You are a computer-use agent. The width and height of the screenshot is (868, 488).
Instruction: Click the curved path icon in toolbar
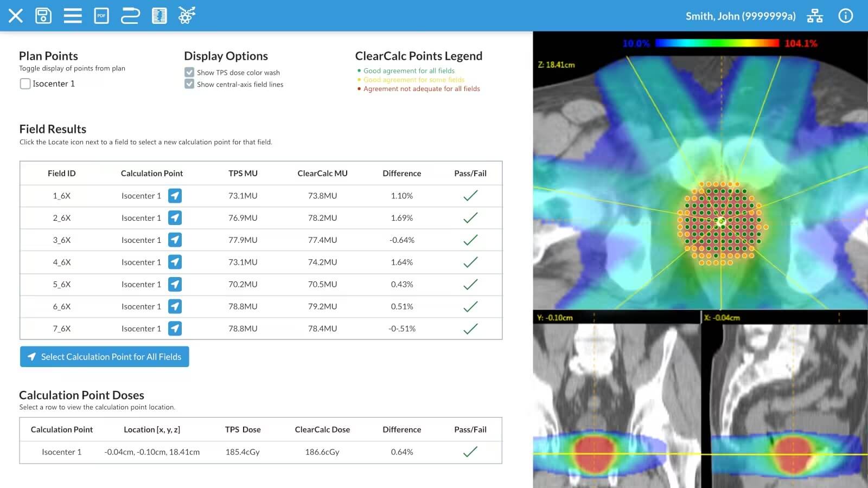(x=130, y=16)
